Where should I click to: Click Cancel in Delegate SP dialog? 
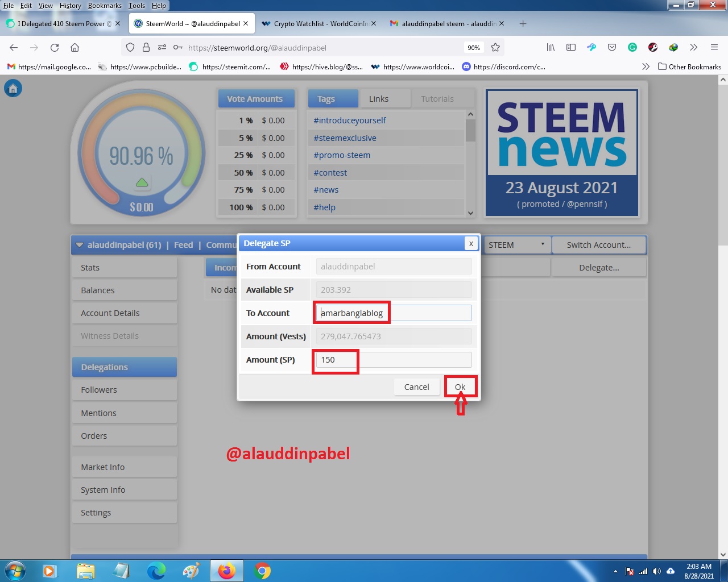tap(417, 387)
